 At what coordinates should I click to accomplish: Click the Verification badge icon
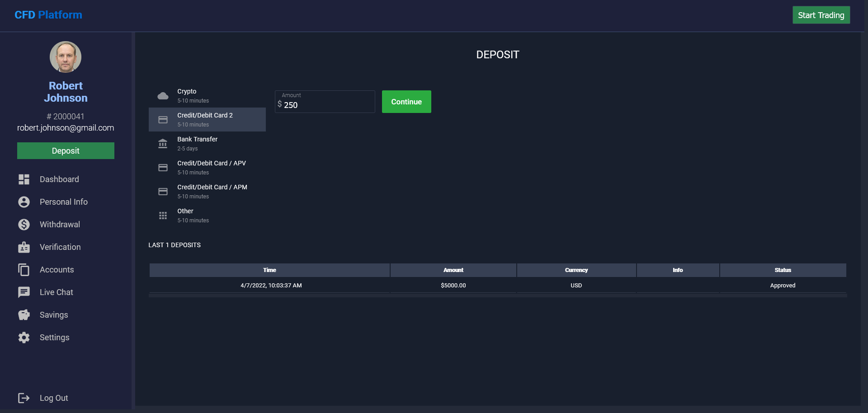[x=24, y=247]
